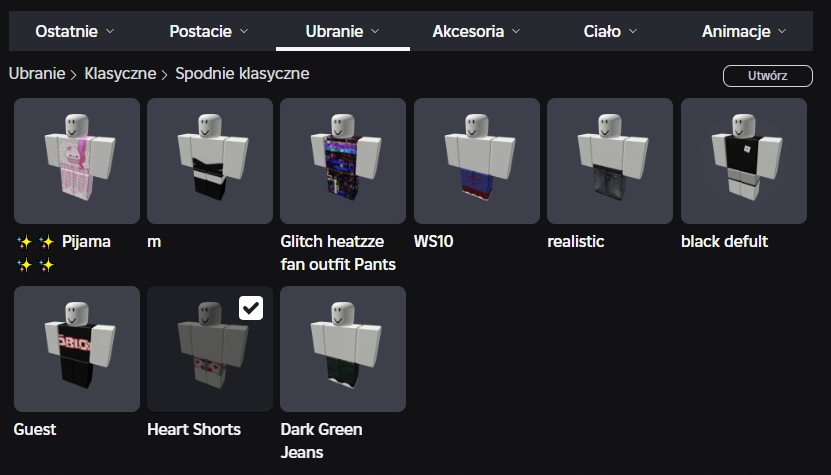Open the Animacje tab
The width and height of the screenshot is (831, 475).
pyautogui.click(x=744, y=31)
